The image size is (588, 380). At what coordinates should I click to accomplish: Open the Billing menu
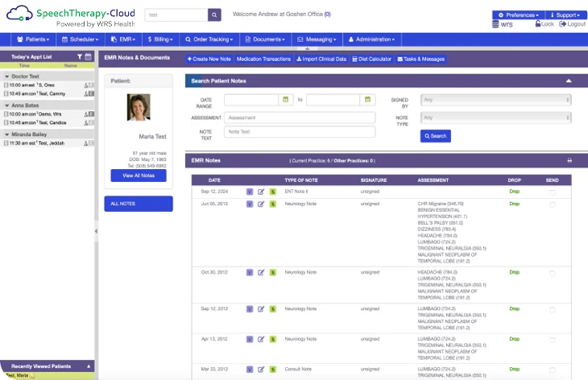(x=159, y=39)
